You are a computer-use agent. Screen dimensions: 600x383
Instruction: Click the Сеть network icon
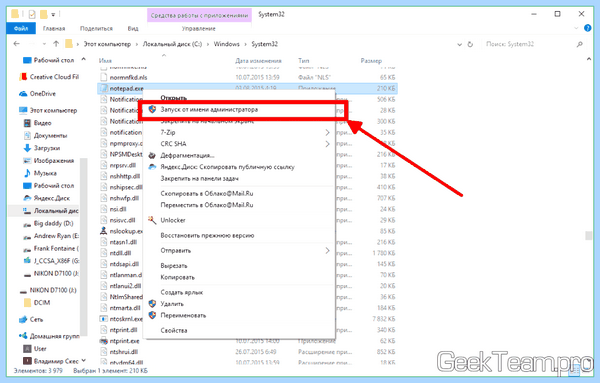click(23, 319)
